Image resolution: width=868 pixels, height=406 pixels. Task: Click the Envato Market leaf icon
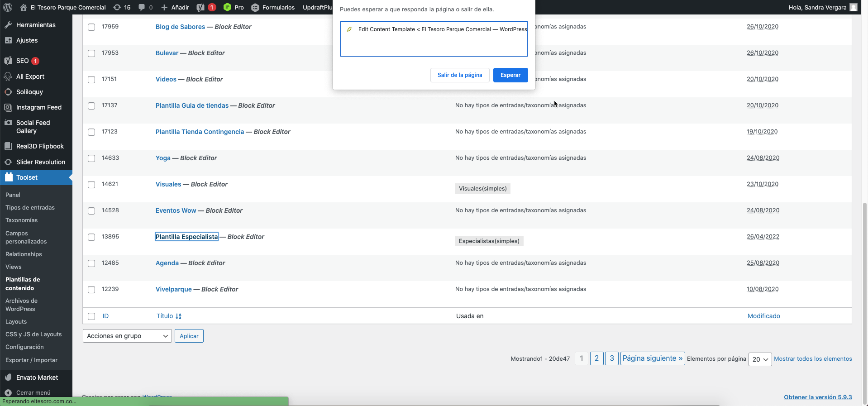[8, 377]
